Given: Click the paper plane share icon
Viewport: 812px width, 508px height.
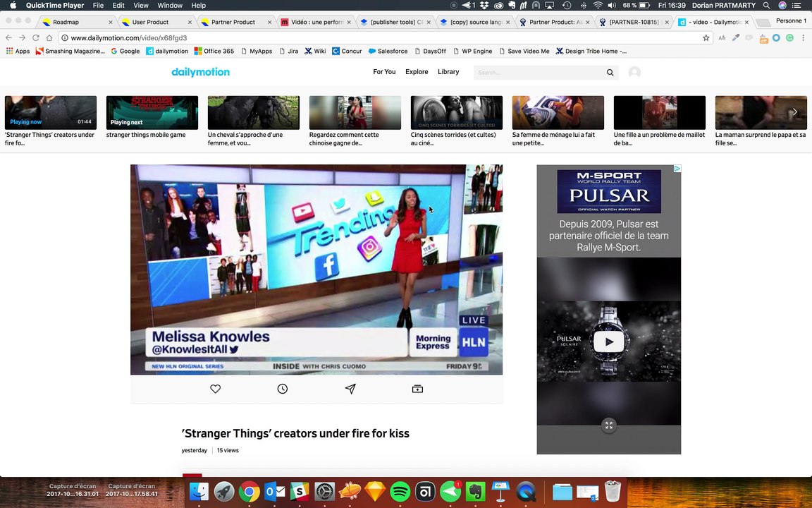Looking at the screenshot, I should pyautogui.click(x=350, y=389).
